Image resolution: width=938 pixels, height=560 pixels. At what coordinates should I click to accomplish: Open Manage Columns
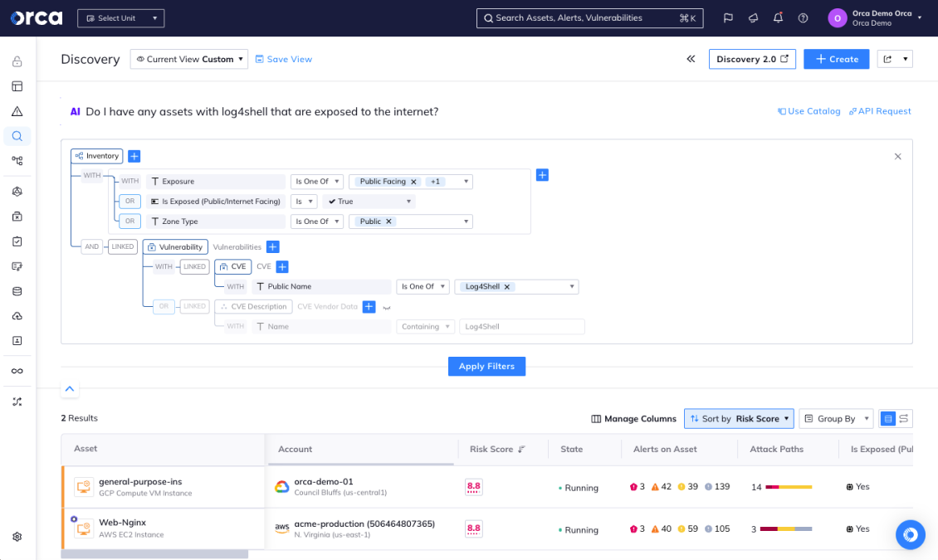coord(633,419)
